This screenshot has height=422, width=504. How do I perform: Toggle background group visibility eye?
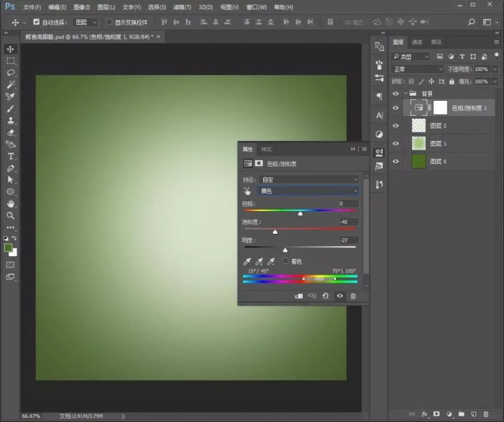click(x=395, y=94)
